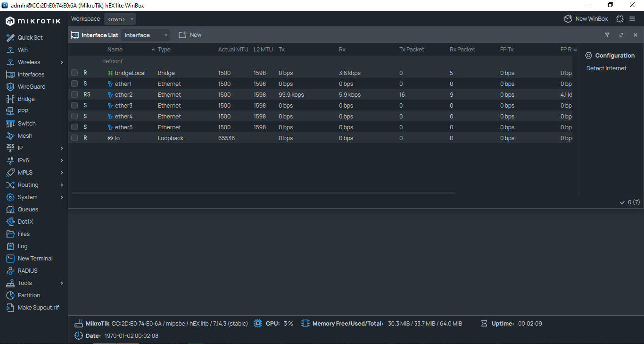
Task: Check the ether5 row checkbox
Action: (x=74, y=127)
